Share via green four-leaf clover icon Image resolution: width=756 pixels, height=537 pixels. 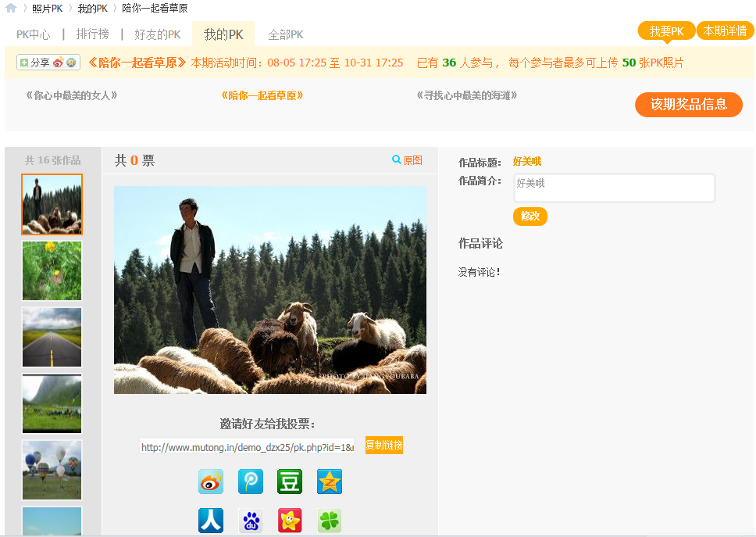coord(330,520)
